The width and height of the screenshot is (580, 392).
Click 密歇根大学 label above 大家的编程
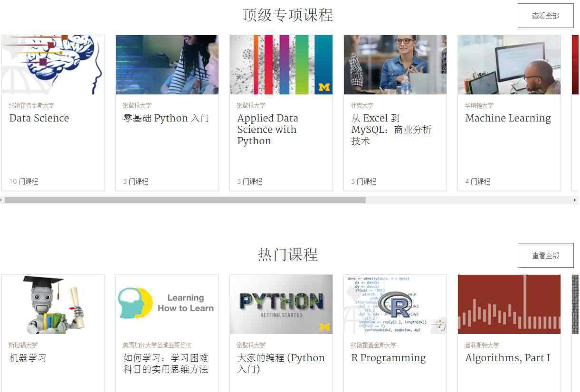point(251,345)
